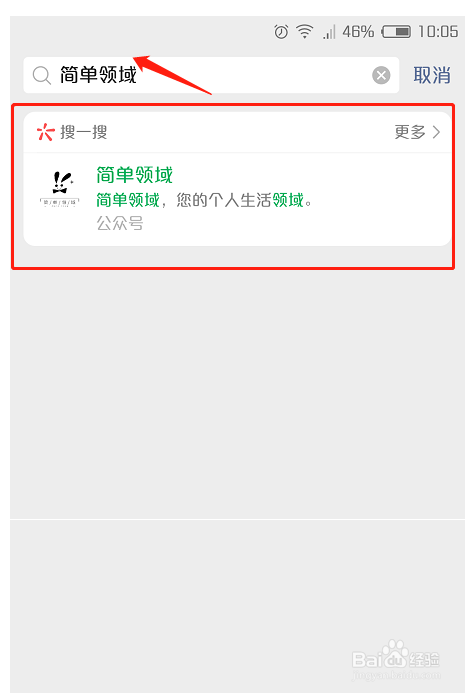Select the 搜一搜 section header label

point(84,132)
